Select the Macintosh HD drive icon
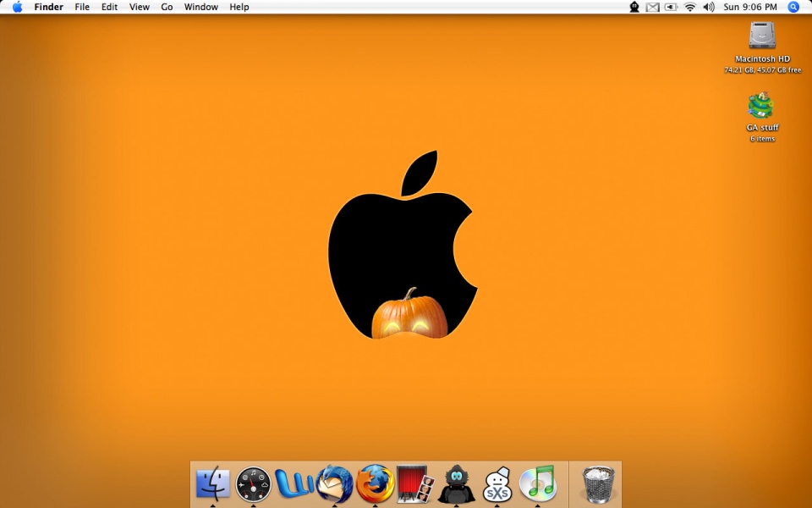Screen dimensions: 812x508 coord(762,36)
